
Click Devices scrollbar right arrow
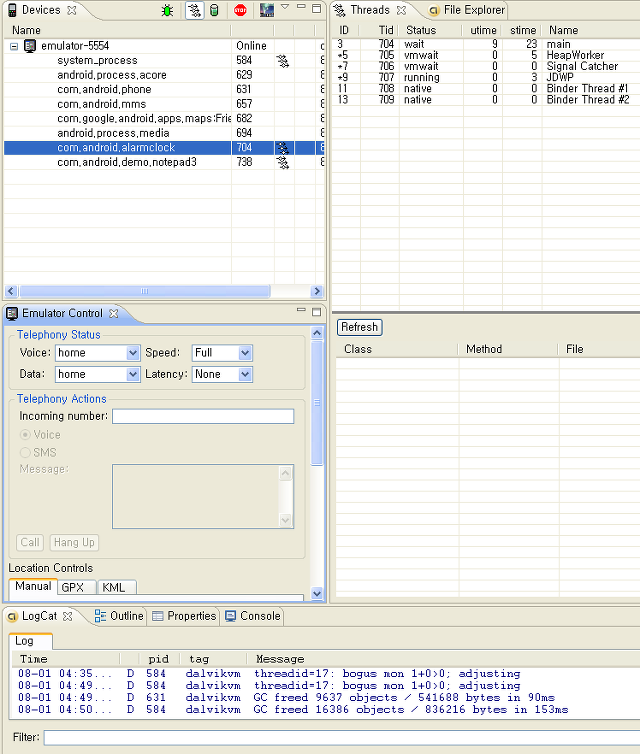(316, 291)
